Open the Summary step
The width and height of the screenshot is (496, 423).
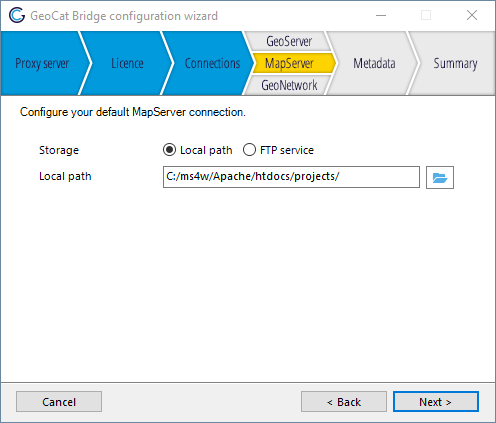[x=455, y=63]
